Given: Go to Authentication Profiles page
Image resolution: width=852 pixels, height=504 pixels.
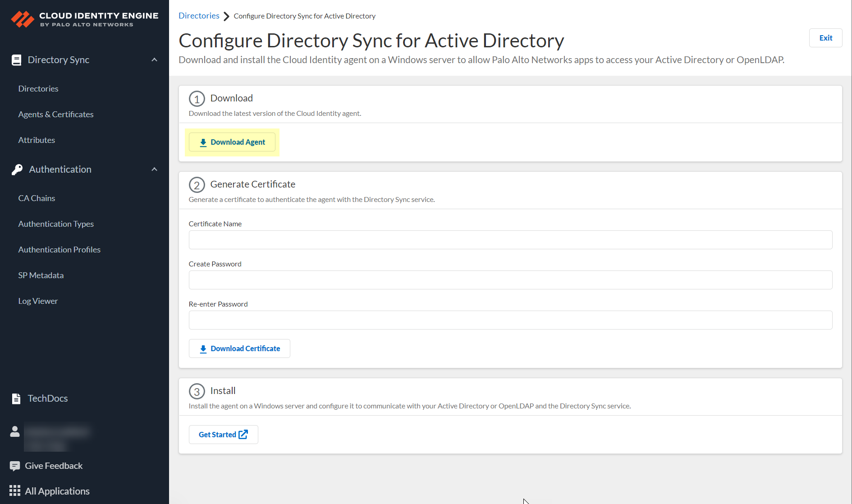Looking at the screenshot, I should pyautogui.click(x=59, y=250).
